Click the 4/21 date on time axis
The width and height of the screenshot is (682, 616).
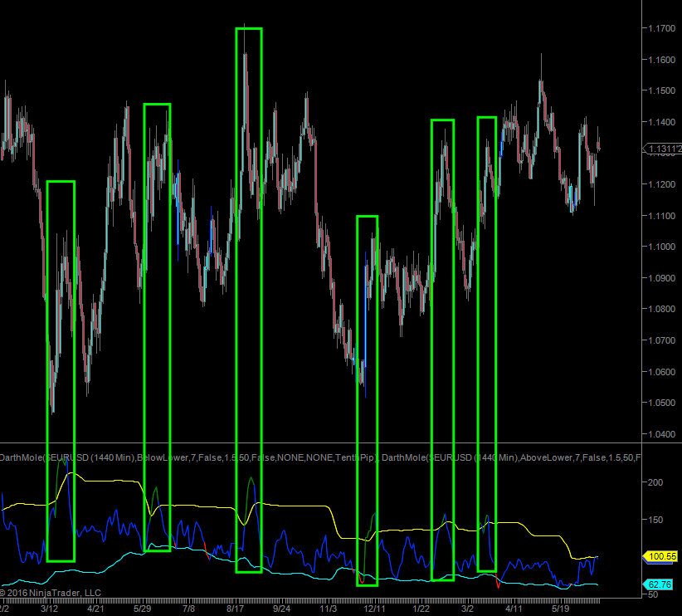coord(95,609)
